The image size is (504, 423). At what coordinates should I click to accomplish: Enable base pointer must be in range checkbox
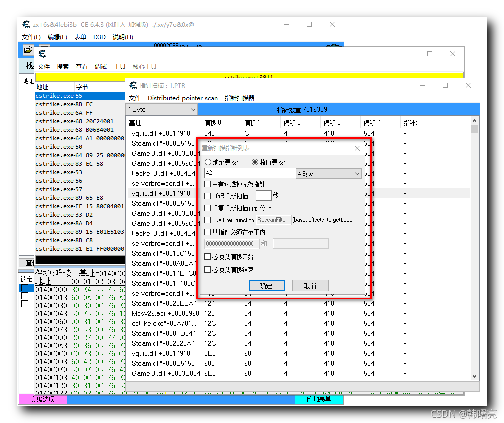click(208, 232)
